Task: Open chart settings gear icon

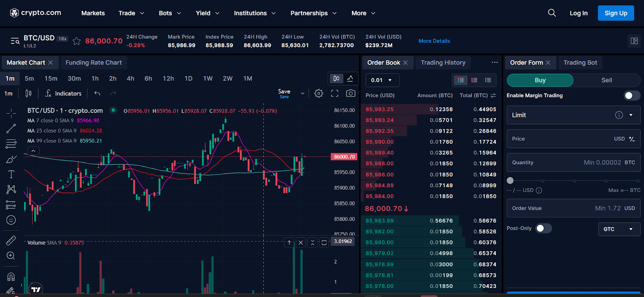Action: (x=319, y=93)
